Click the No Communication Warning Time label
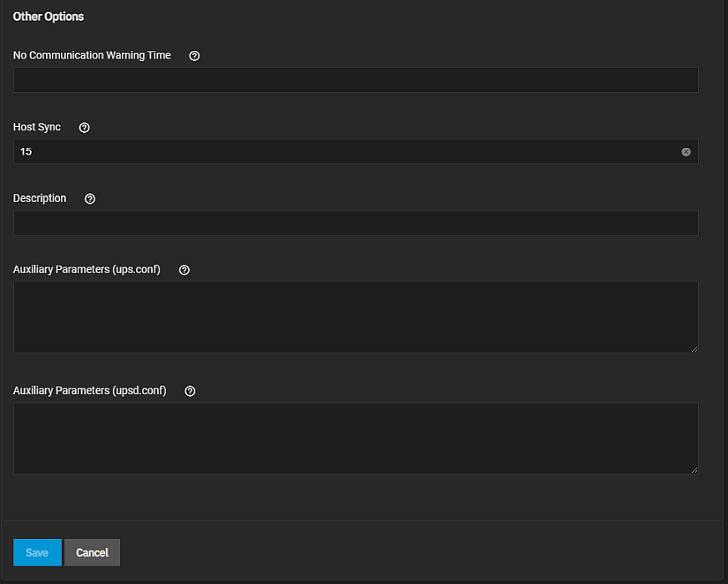Viewport: 728px width, 584px height. tap(92, 55)
